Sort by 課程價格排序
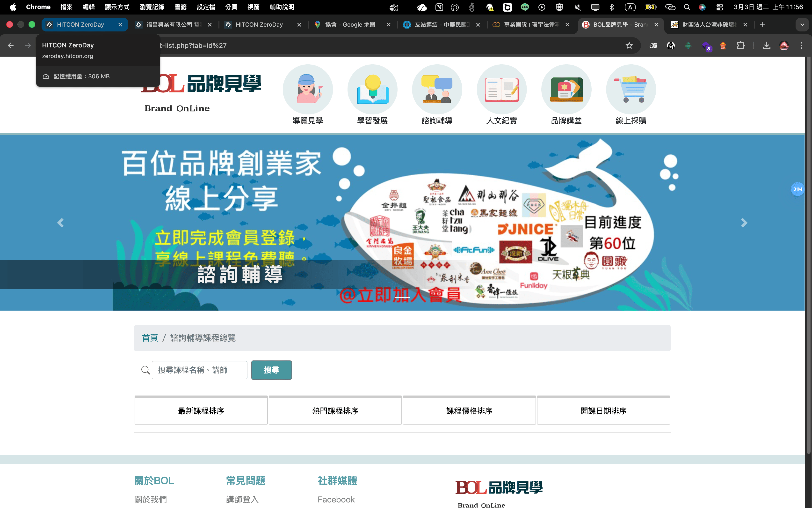This screenshot has width=812, height=508. (x=469, y=411)
